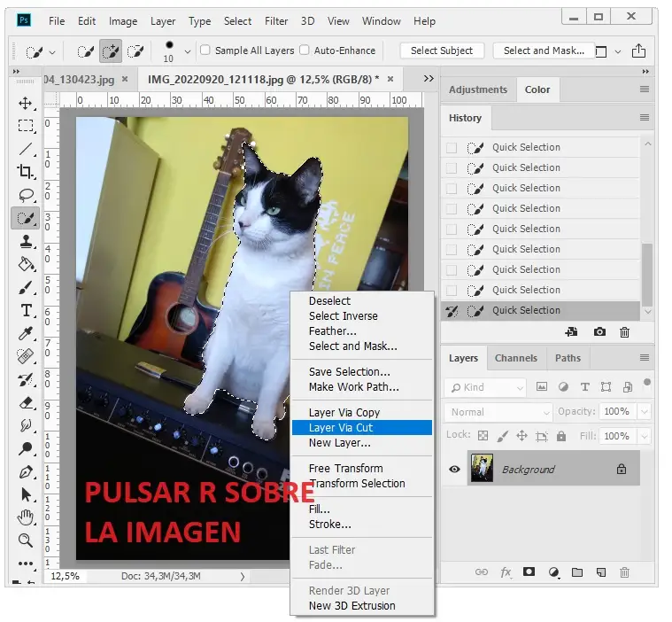Toggle adjustment layer filter icon

coord(563,387)
